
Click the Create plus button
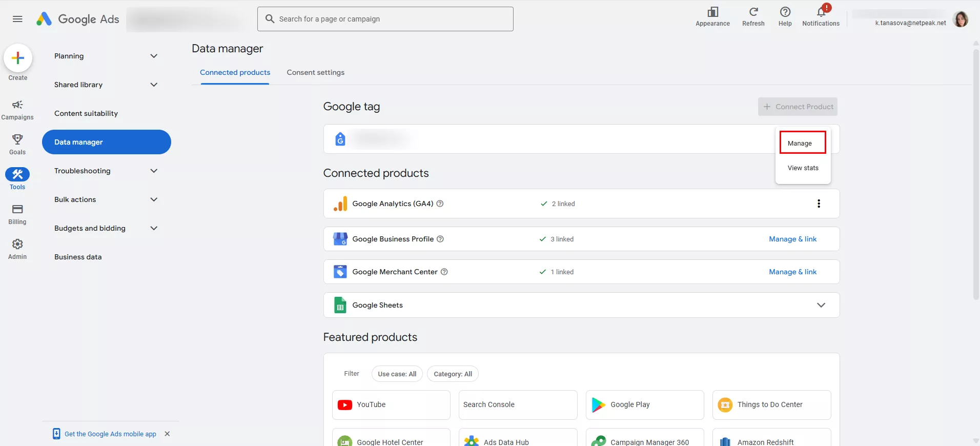(18, 58)
